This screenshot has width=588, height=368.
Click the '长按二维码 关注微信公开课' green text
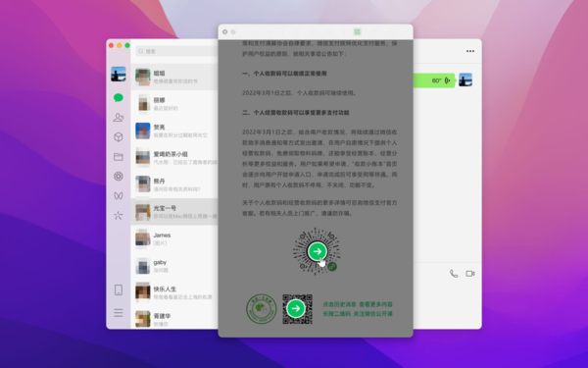358,314
